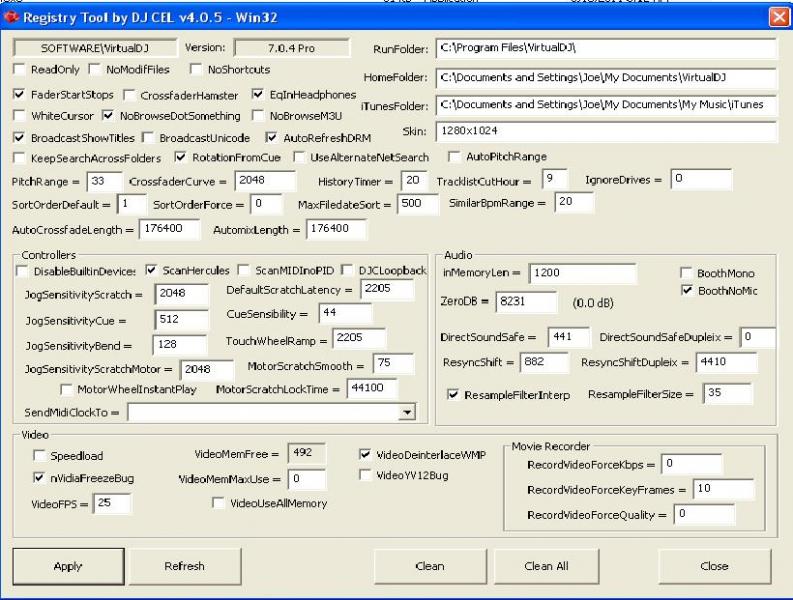The image size is (793, 600).
Task: Click the Skin field showing 1280x1024
Action: pyautogui.click(x=606, y=132)
